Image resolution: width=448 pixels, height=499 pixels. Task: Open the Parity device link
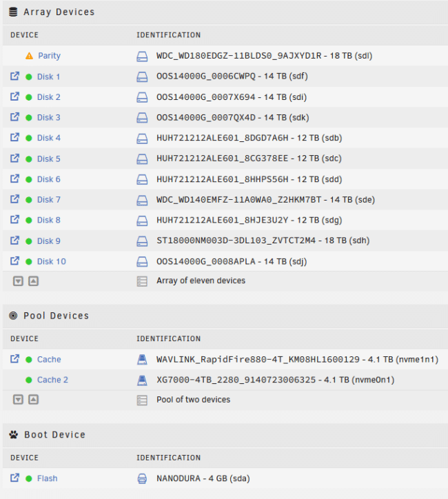pyautogui.click(x=50, y=56)
